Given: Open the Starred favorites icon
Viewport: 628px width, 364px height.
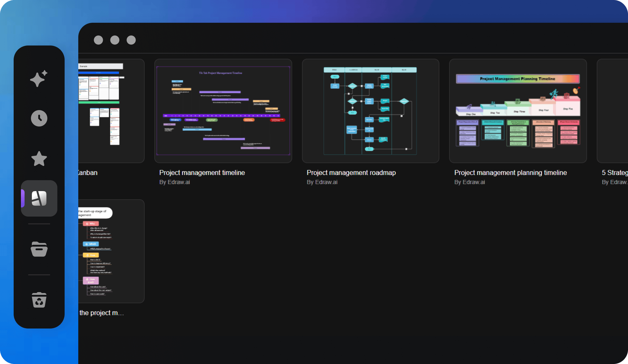Looking at the screenshot, I should tap(39, 159).
